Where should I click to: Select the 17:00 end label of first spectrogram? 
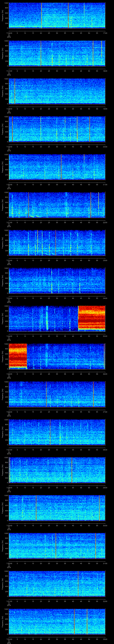tap(105, 33)
